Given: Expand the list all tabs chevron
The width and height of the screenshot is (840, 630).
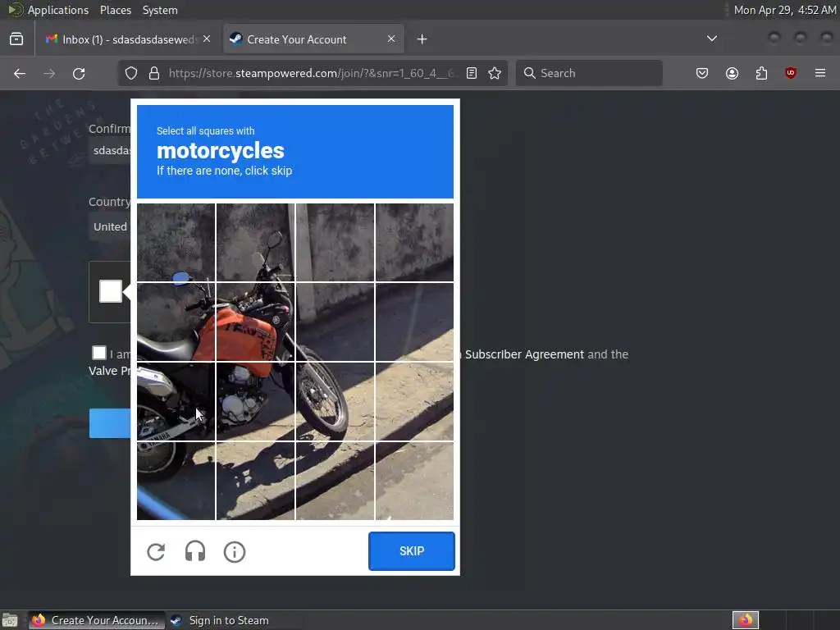Looking at the screenshot, I should click(712, 39).
